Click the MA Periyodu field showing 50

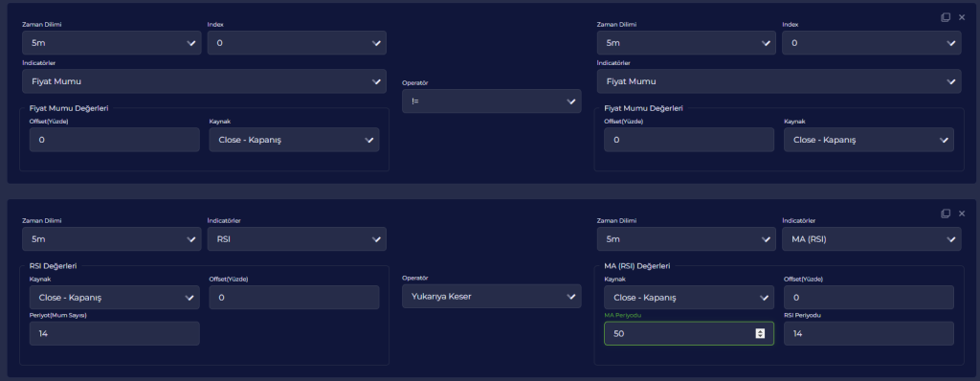point(689,333)
